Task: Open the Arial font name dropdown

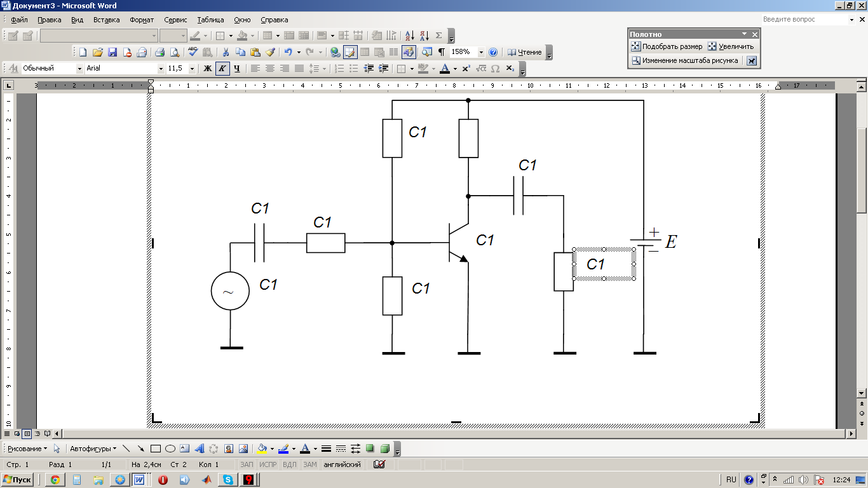Action: pyautogui.click(x=161, y=68)
